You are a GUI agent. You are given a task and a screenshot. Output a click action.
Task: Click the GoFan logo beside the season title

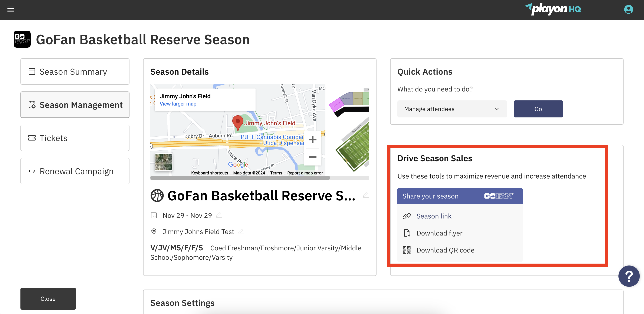tap(22, 39)
